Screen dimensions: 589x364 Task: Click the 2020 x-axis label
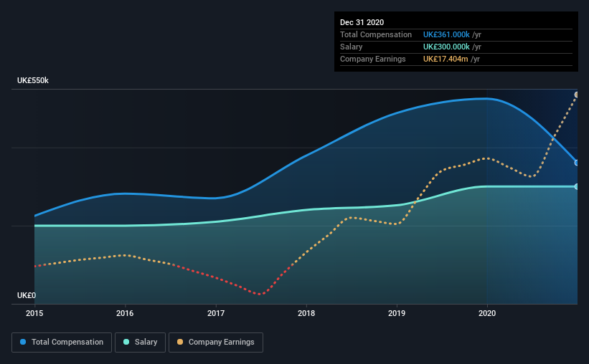coord(487,313)
